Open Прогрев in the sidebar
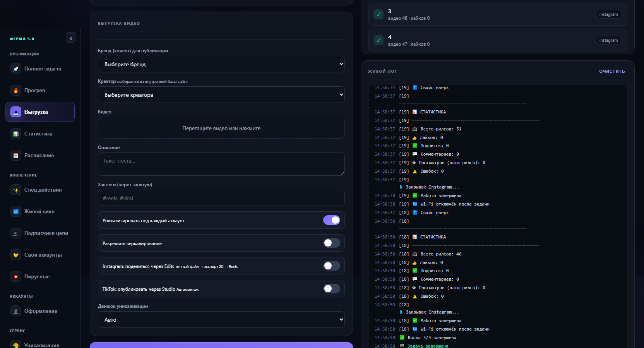The image size is (644, 348). click(x=40, y=91)
